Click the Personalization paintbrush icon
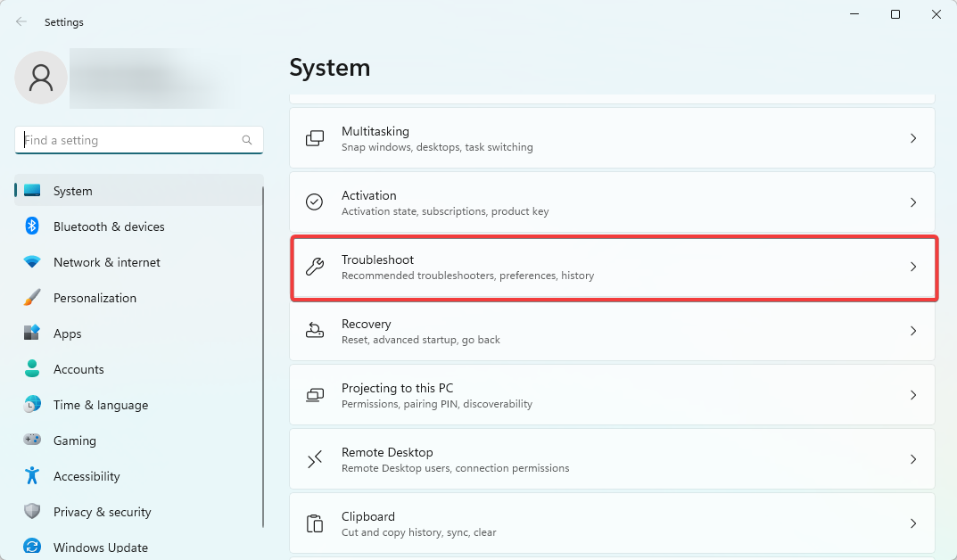Image resolution: width=957 pixels, height=560 pixels. click(x=32, y=298)
